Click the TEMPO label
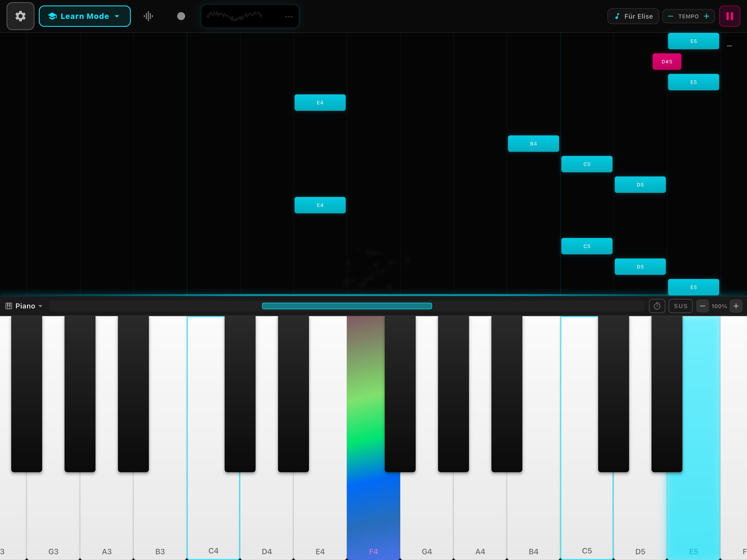This screenshot has width=747, height=560. click(688, 16)
